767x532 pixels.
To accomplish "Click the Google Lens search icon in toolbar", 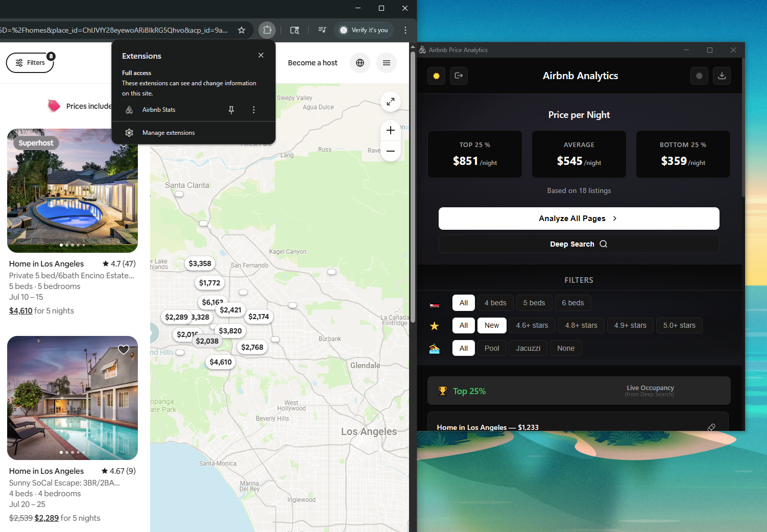I will coord(295,30).
